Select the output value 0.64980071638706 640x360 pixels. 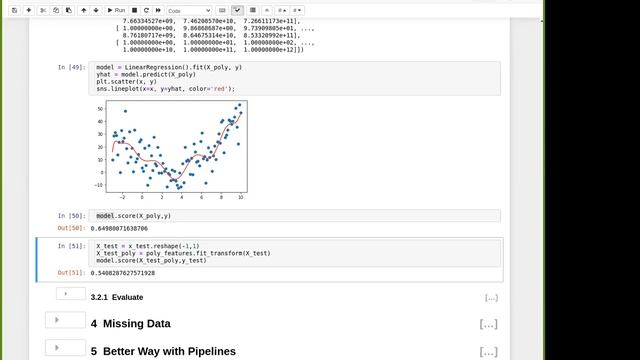click(x=119, y=229)
